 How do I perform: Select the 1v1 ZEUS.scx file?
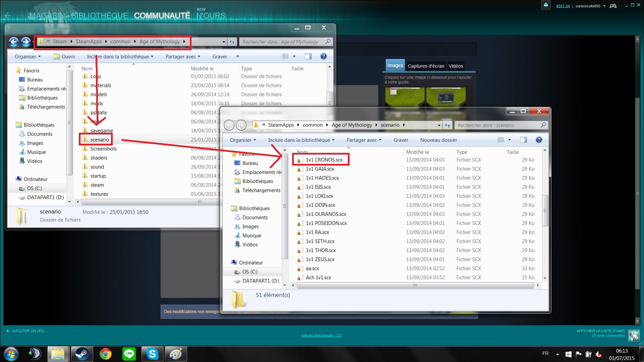pos(320,259)
